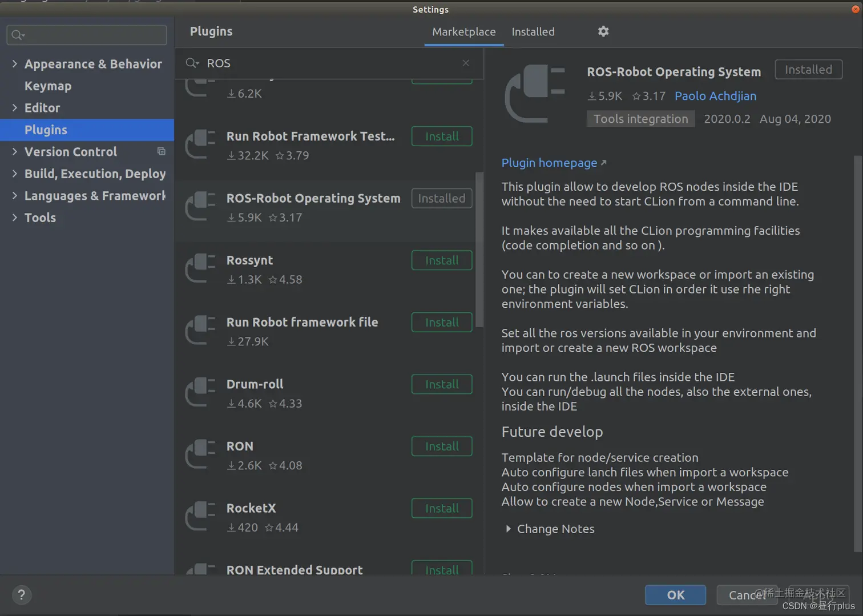Click the 32.2K downloads count

coord(248,155)
